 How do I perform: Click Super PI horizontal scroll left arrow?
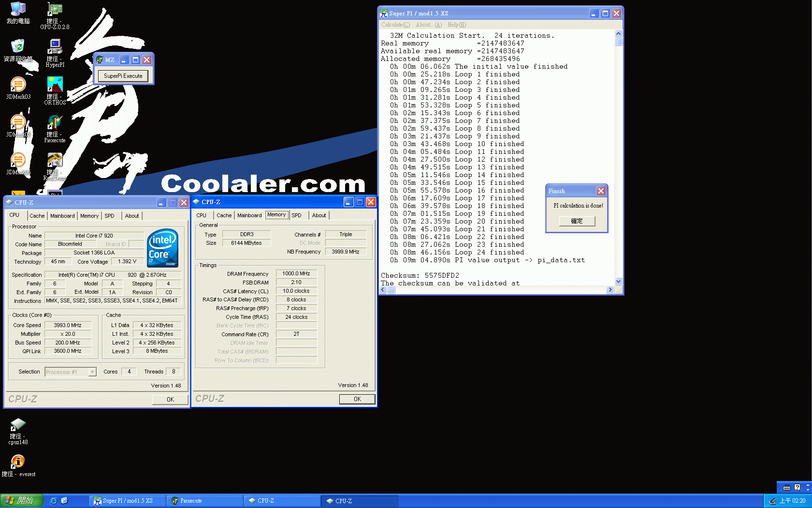(x=383, y=290)
